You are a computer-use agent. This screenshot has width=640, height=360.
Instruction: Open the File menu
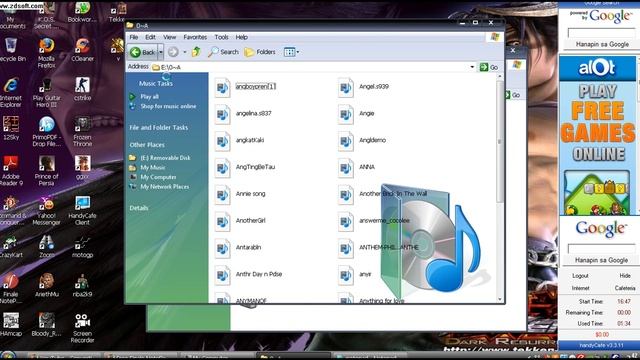pos(133,37)
